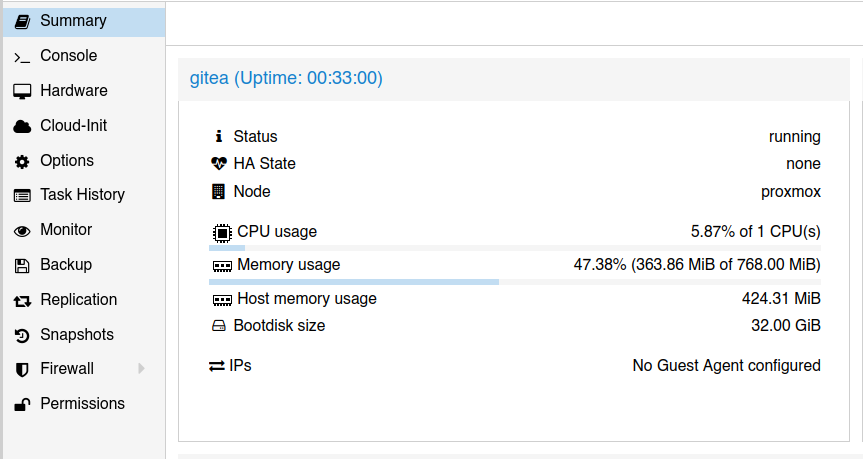
Task: Expand the Firewall submenu arrow
Action: coord(142,369)
